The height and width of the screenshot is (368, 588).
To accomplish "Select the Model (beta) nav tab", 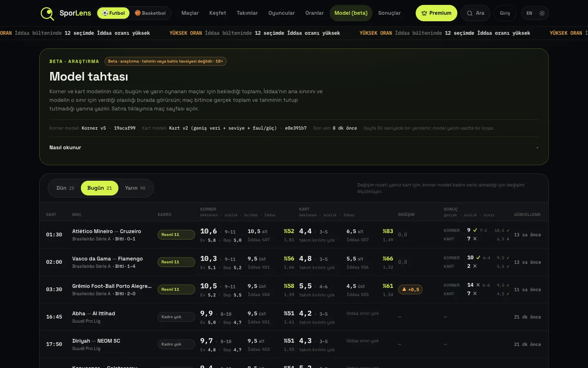I will pyautogui.click(x=351, y=13).
